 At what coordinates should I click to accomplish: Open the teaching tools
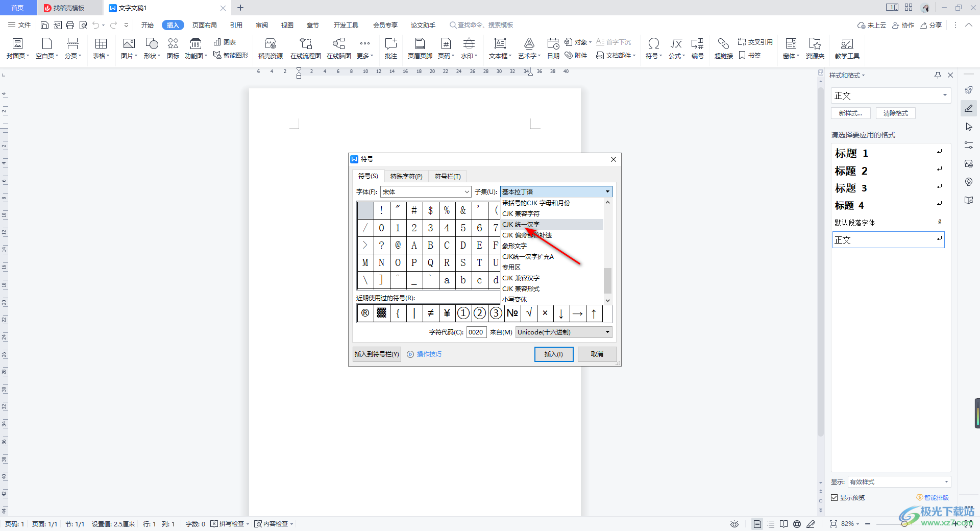[x=847, y=49]
